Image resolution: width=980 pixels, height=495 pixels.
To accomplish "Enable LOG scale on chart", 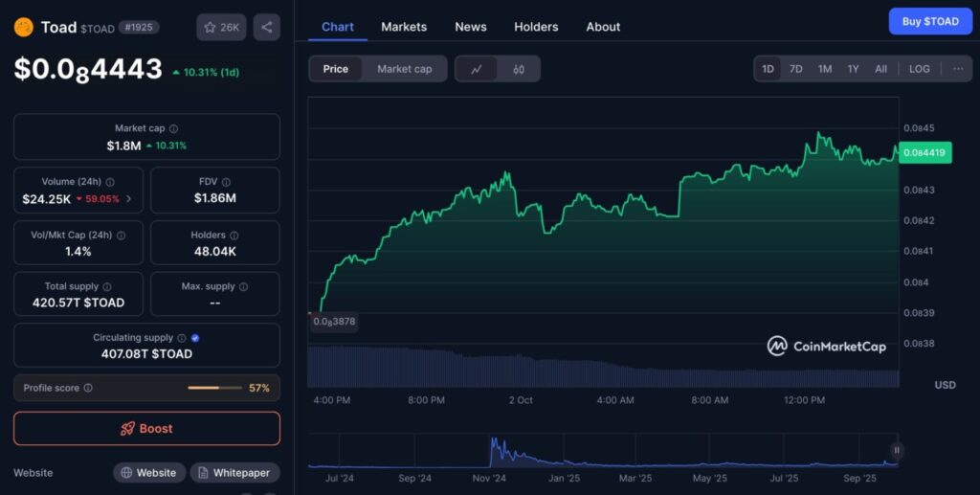I will click(x=919, y=69).
